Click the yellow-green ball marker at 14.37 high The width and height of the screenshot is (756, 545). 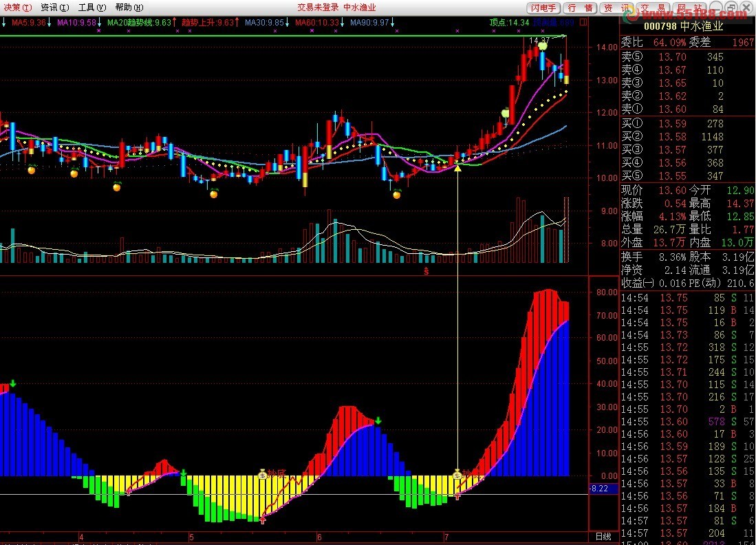click(543, 46)
